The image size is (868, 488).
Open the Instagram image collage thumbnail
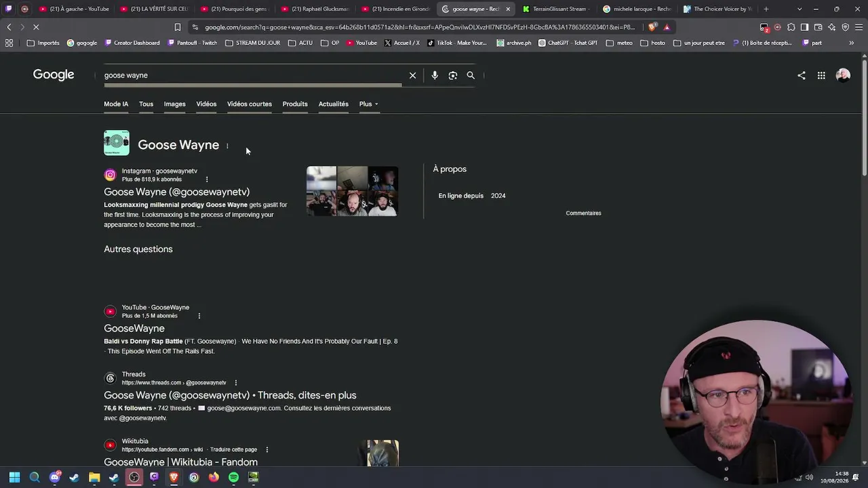click(352, 191)
